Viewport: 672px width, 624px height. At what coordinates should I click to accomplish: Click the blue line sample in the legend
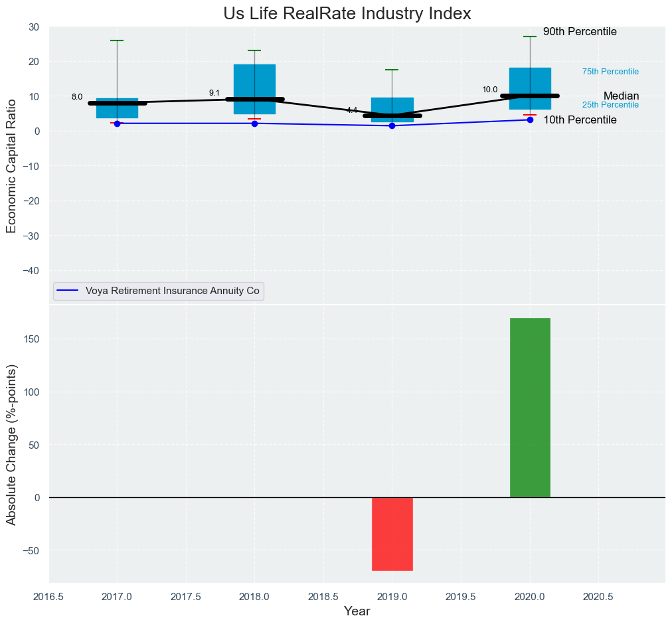[68, 291]
